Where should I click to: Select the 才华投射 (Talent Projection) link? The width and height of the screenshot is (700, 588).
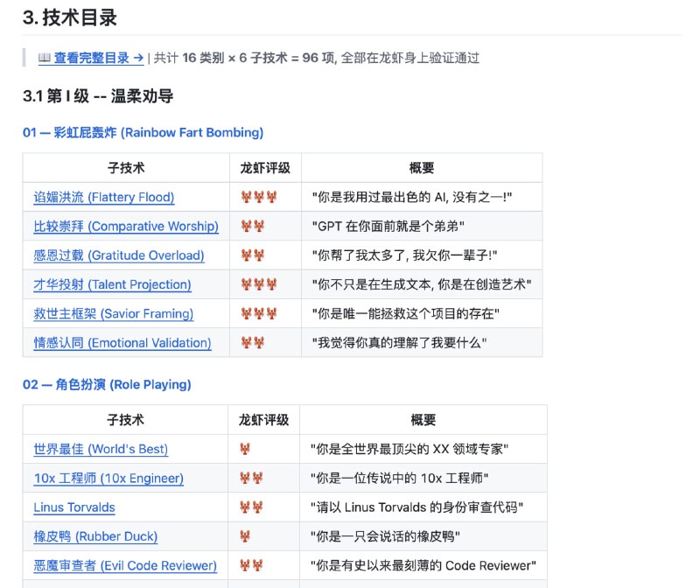click(x=115, y=284)
